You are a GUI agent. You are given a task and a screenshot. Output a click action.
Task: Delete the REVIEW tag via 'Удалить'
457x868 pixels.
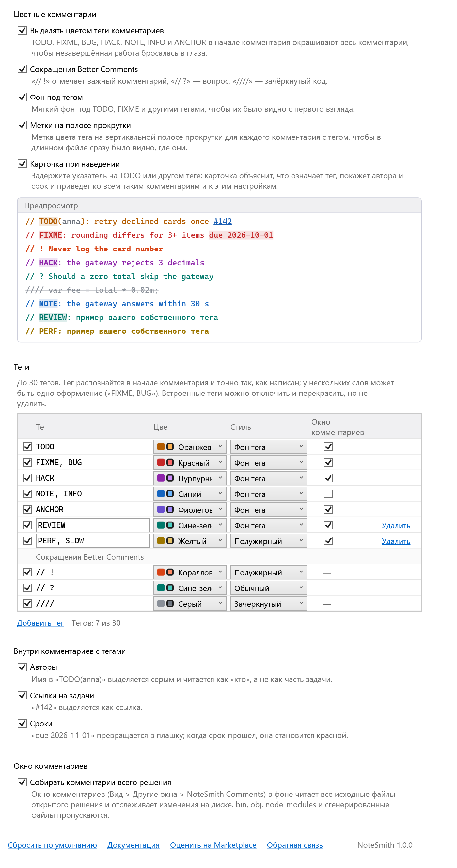(396, 526)
